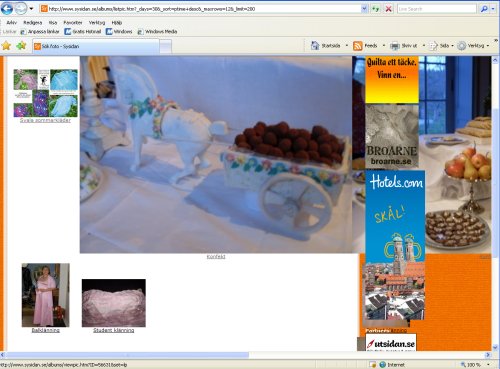Open the zoom level dropdown in status bar

point(488,365)
